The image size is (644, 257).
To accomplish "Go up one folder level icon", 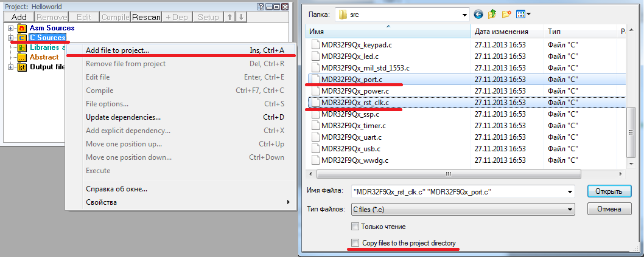I will (492, 13).
